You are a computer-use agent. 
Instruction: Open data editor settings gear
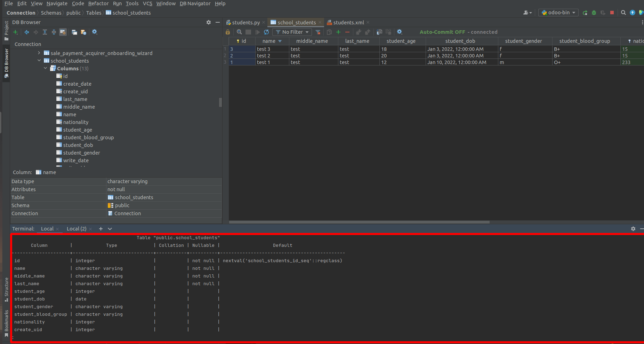point(400,32)
